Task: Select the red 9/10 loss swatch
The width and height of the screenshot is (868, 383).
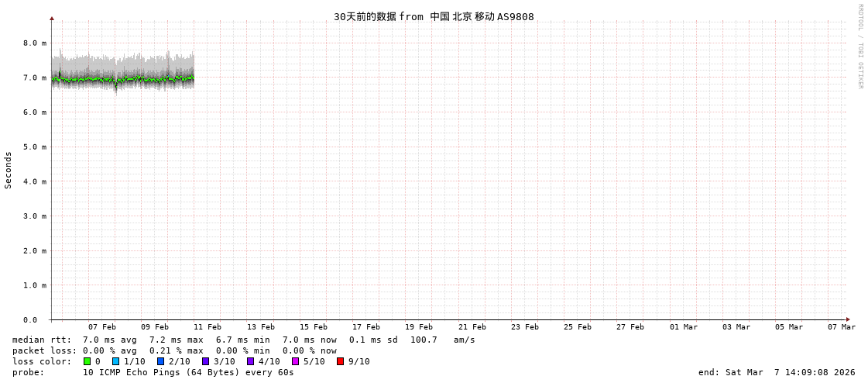Action: pos(340,361)
